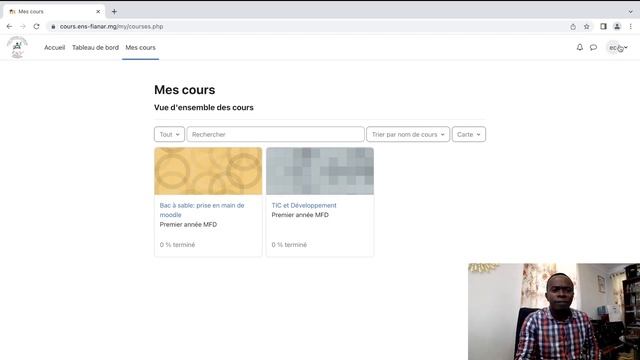Viewport: 640px width, 360px height.
Task: Open the user account menu
Action: click(617, 48)
